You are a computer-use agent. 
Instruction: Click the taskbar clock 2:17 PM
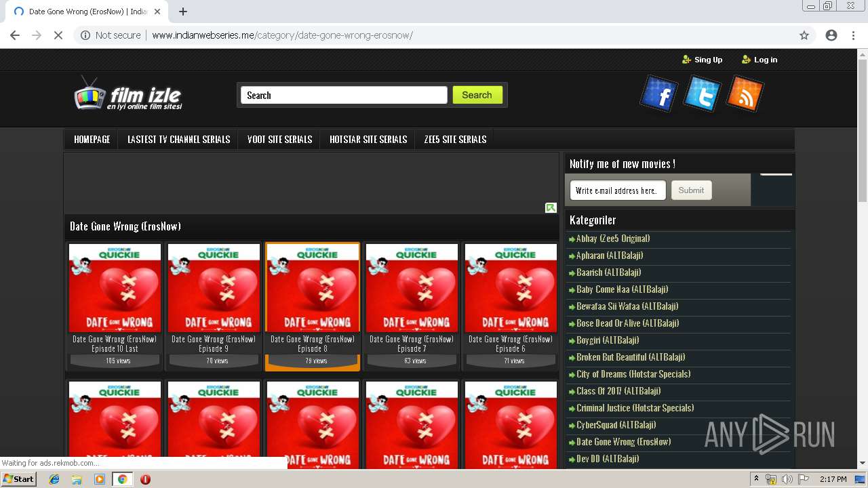tap(833, 479)
